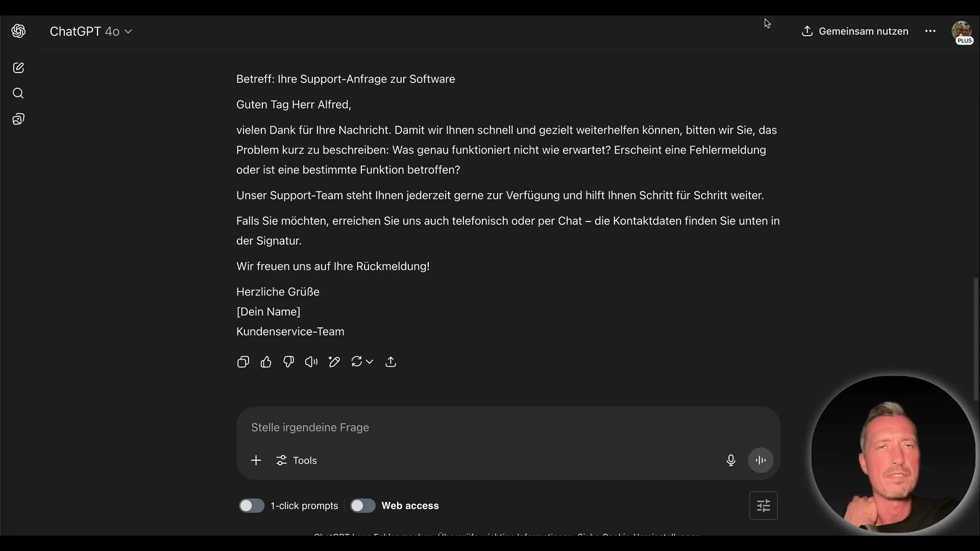Expand the regenerate response dropdown arrow
The width and height of the screenshot is (980, 551).
coord(370,361)
